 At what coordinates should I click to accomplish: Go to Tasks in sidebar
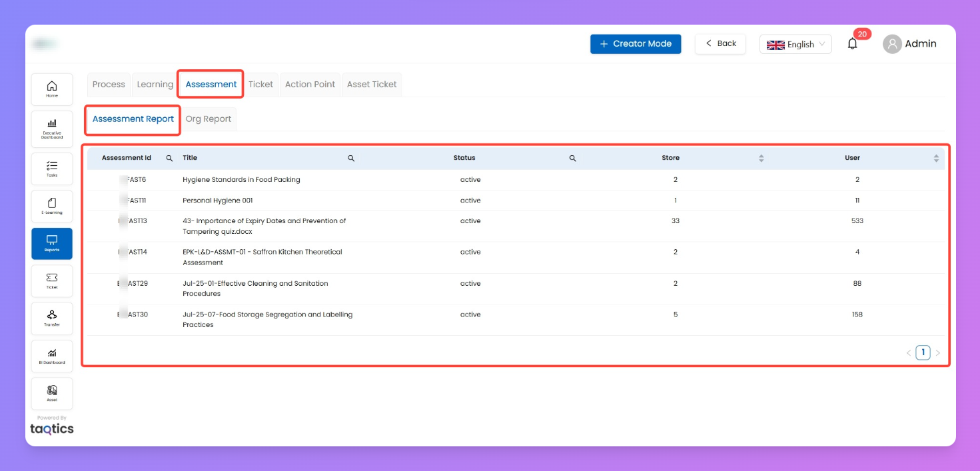pos(52,168)
